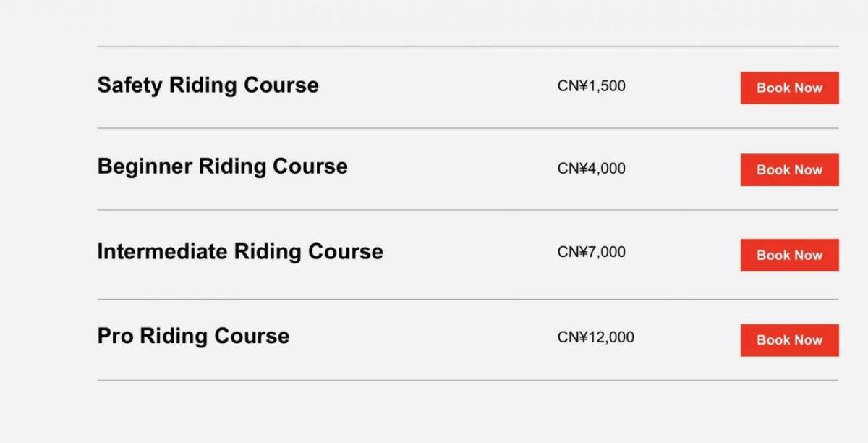Screen dimensions: 868x443
Task: Open the Beginner Riding Course heading
Action: 222,166
